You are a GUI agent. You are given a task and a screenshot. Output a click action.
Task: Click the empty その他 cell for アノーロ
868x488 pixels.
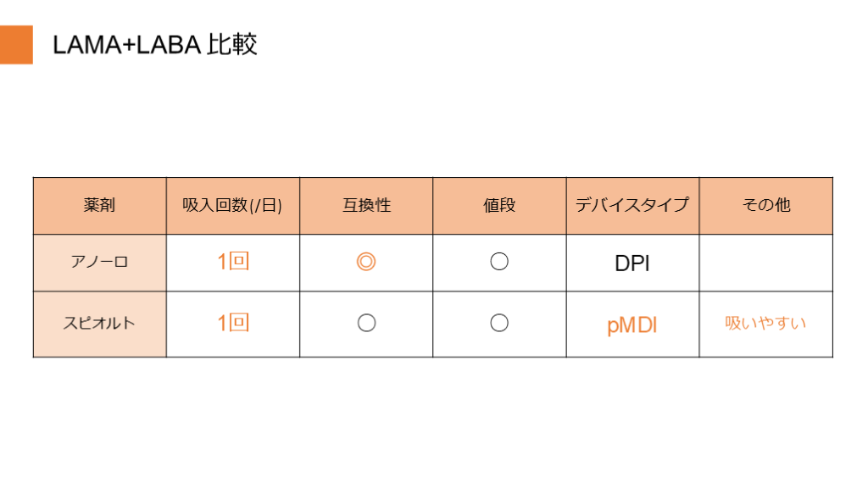765,263
